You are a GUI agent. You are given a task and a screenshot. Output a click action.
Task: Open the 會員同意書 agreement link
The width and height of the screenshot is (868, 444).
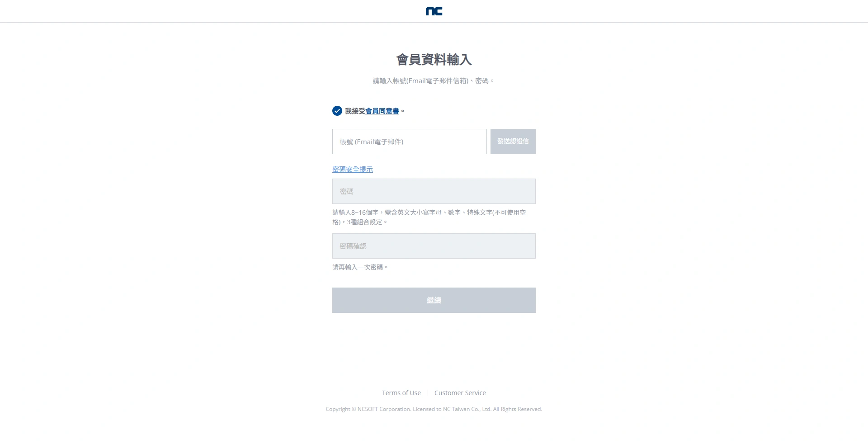tap(382, 111)
